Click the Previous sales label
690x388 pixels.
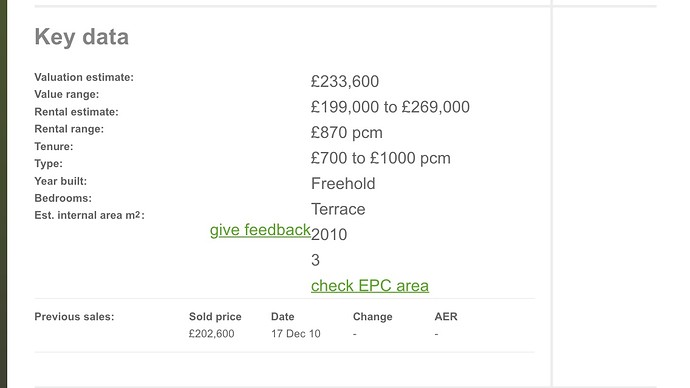pyautogui.click(x=74, y=317)
